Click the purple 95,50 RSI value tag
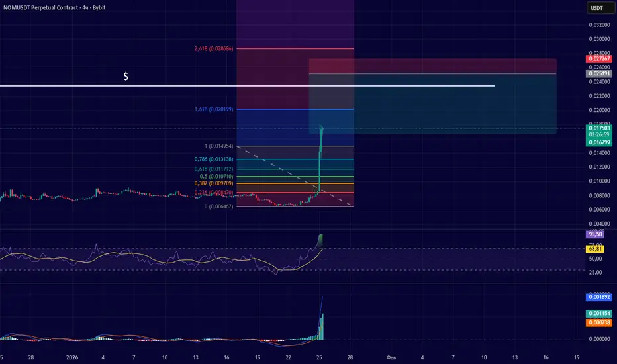 point(595,234)
